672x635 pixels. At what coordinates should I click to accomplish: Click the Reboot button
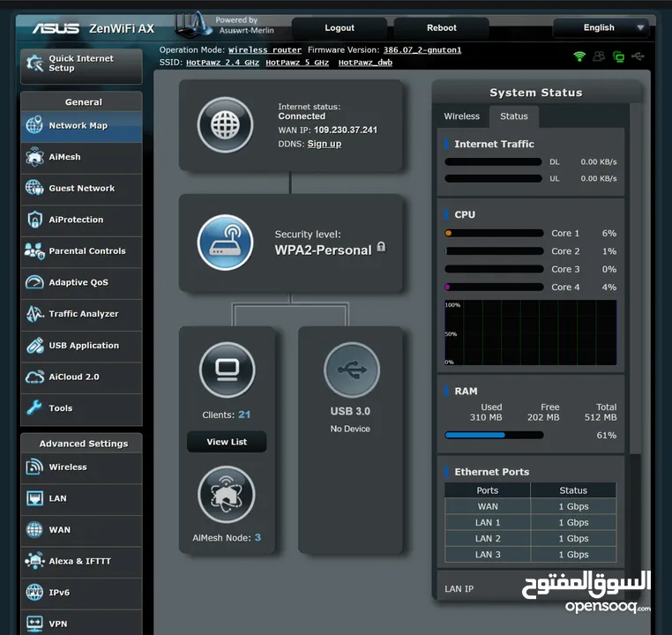click(x=442, y=28)
